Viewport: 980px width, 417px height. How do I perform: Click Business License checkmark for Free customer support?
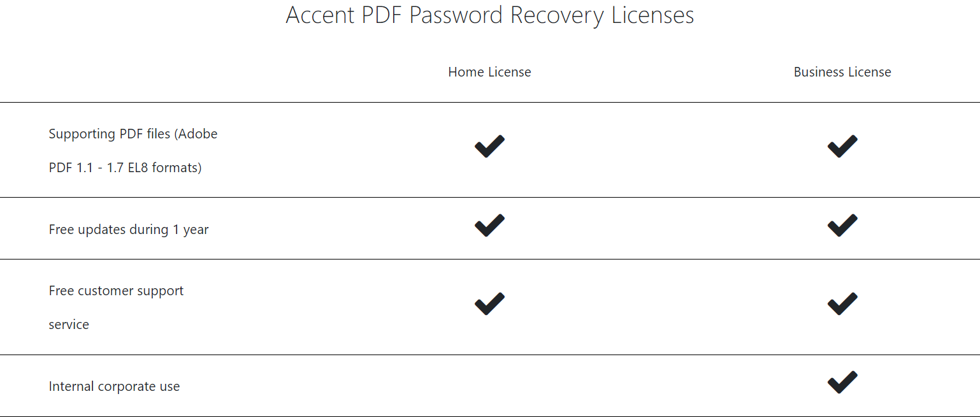[842, 304]
